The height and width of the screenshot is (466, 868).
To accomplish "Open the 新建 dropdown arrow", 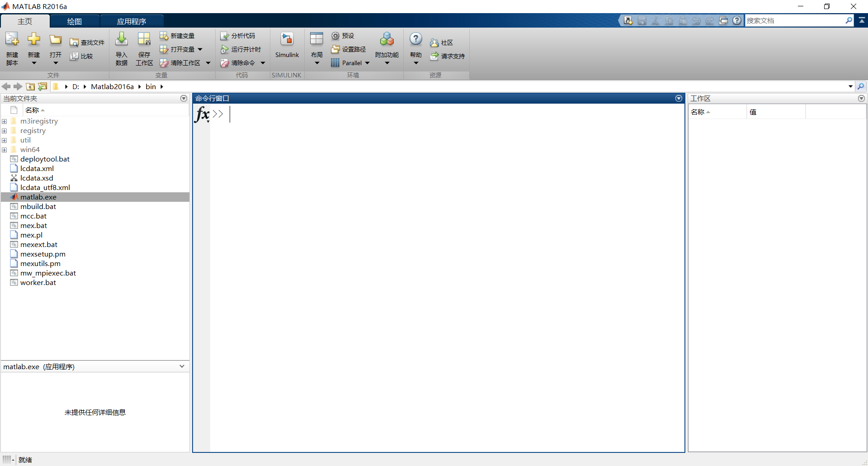I will pyautogui.click(x=34, y=63).
